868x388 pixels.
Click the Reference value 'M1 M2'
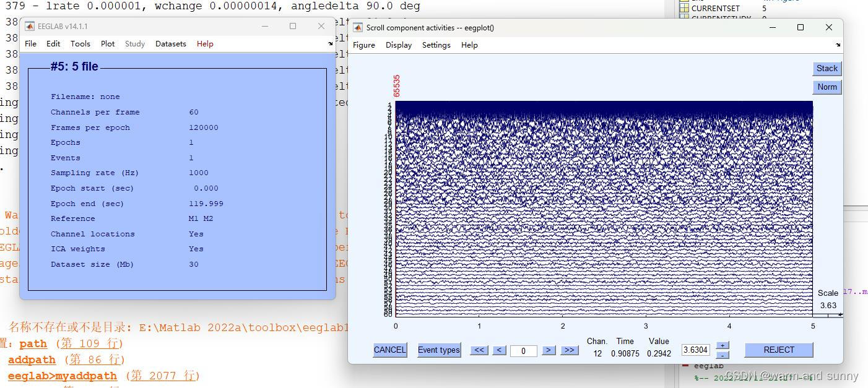click(201, 218)
